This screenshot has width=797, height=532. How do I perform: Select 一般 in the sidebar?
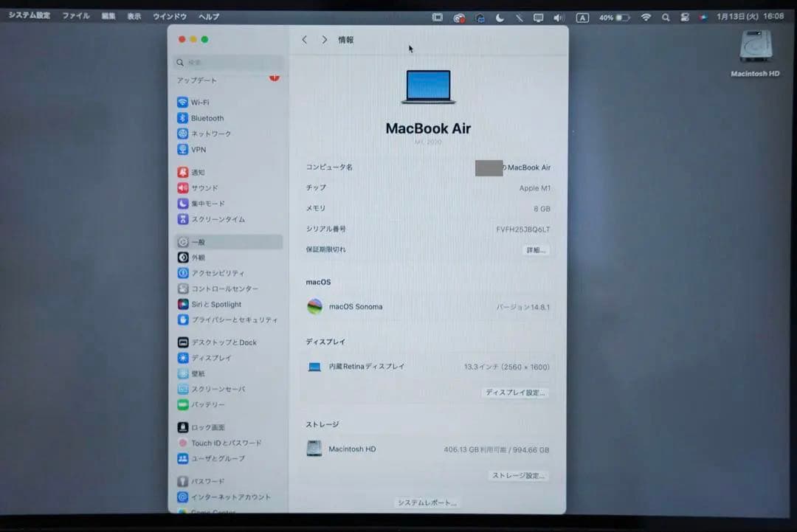point(229,242)
